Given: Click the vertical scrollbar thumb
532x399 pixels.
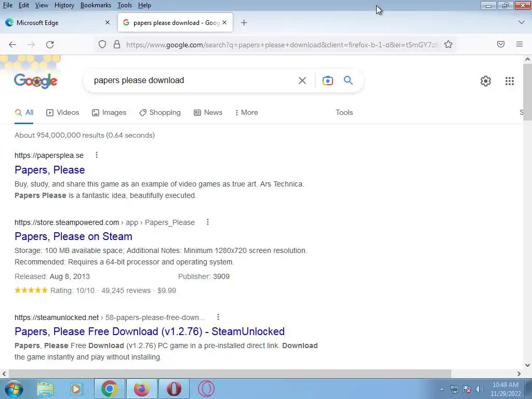Looking at the screenshot, I should coord(527,92).
